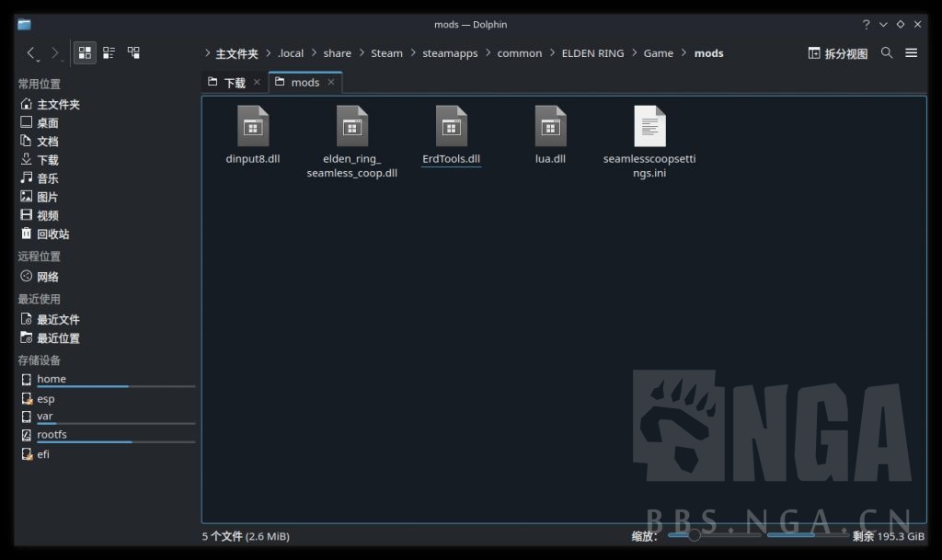The width and height of the screenshot is (942, 560).
Task: Open the hamburger control menu
Action: point(911,52)
